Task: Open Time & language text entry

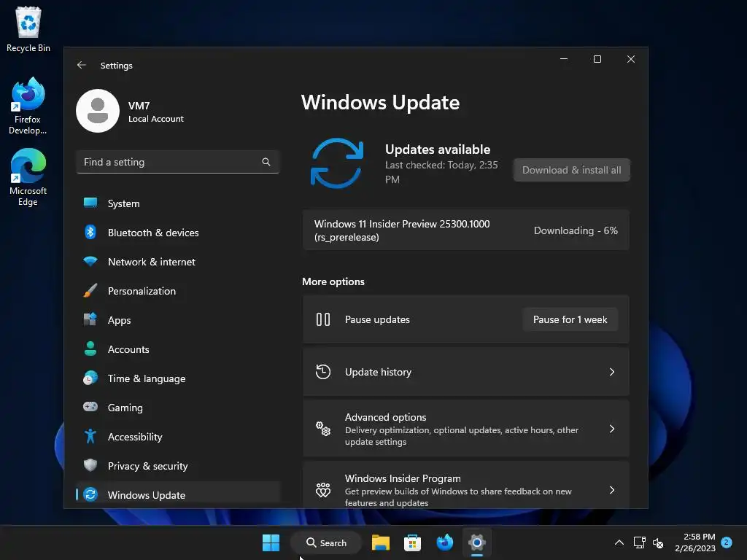Action: coord(146,378)
